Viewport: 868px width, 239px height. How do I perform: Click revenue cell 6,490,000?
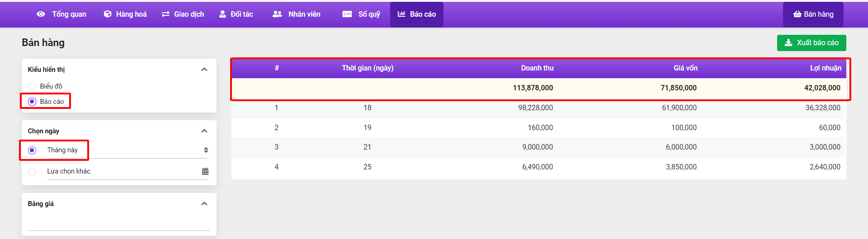[x=538, y=167]
